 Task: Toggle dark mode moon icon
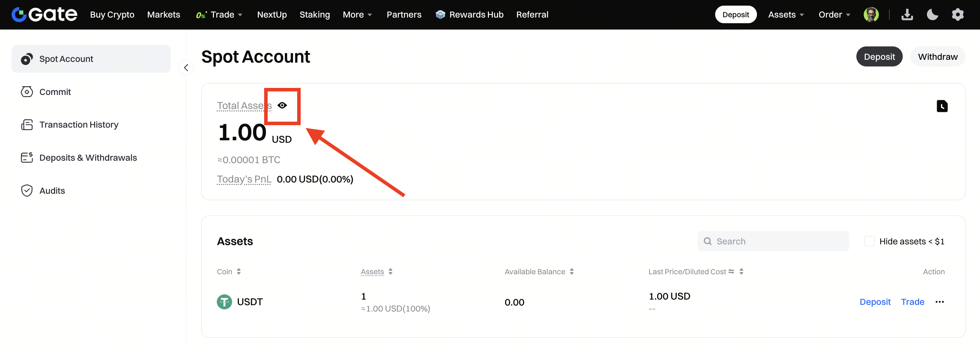pyautogui.click(x=932, y=14)
